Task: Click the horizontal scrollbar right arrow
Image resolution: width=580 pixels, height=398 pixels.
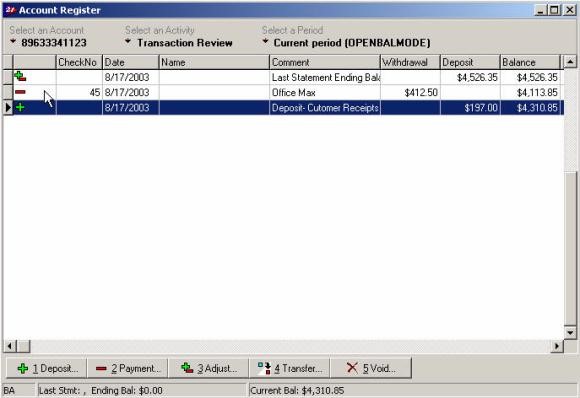Action: click(x=557, y=346)
